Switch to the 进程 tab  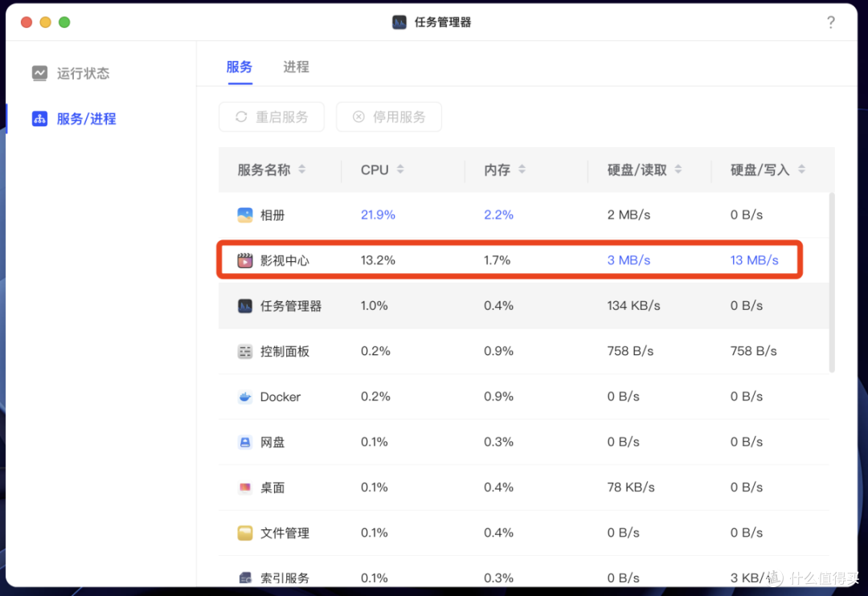click(x=296, y=67)
